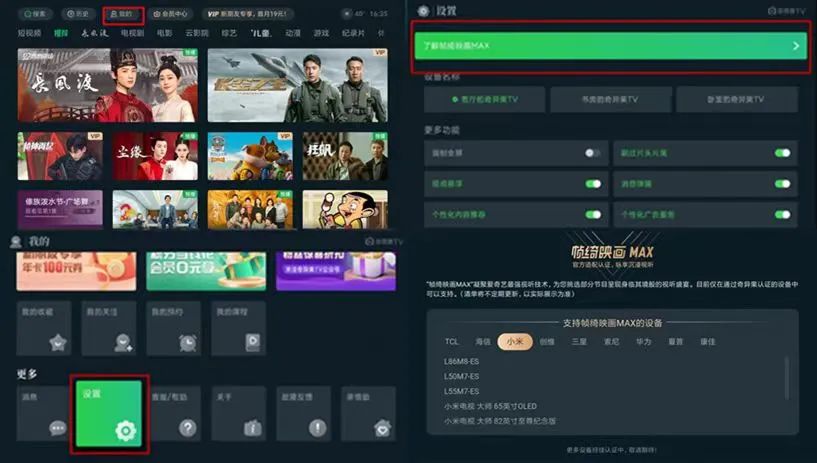The width and height of the screenshot is (817, 463).
Task: Open the house-with-heart tile
Action: 368,414
